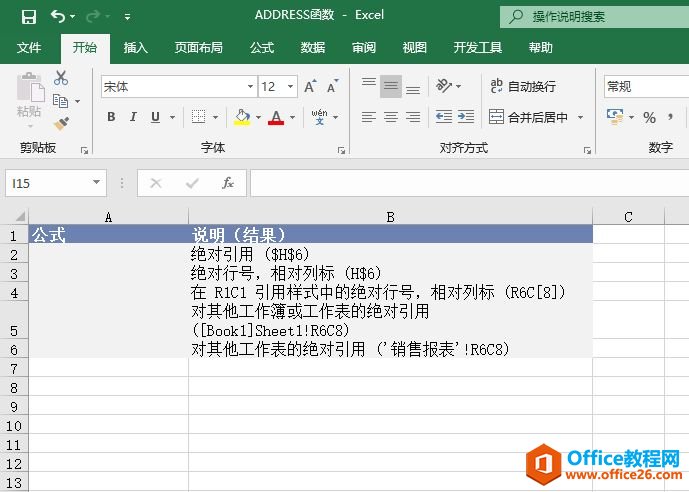
Task: Cut selection with the scissors icon
Action: tap(61, 78)
